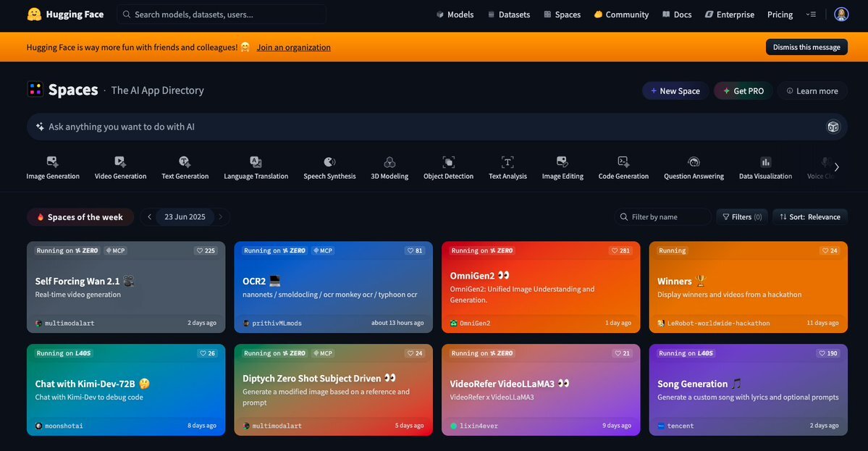Click the lixin4ever author name
This screenshot has height=451, width=868.
point(479,426)
